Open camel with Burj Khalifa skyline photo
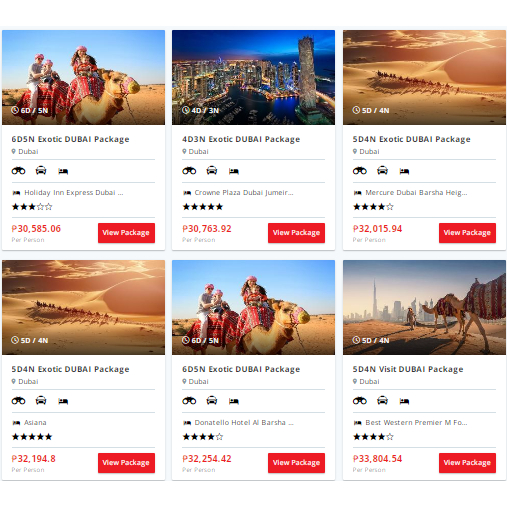Image resolution: width=507 pixels, height=507 pixels. pos(424,307)
